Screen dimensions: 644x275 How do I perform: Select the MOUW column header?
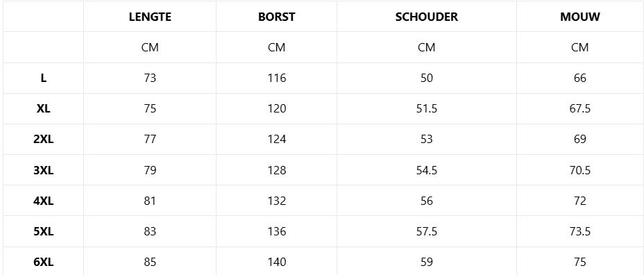coord(580,17)
